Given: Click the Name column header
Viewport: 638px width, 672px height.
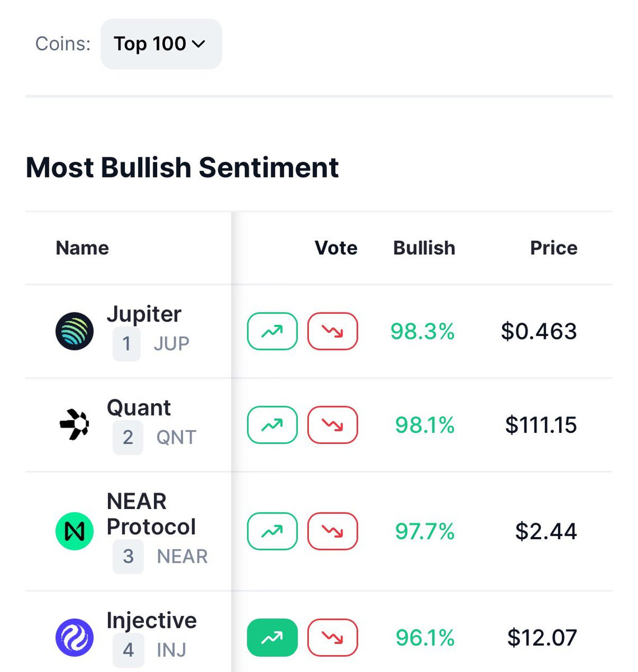Looking at the screenshot, I should [x=82, y=248].
